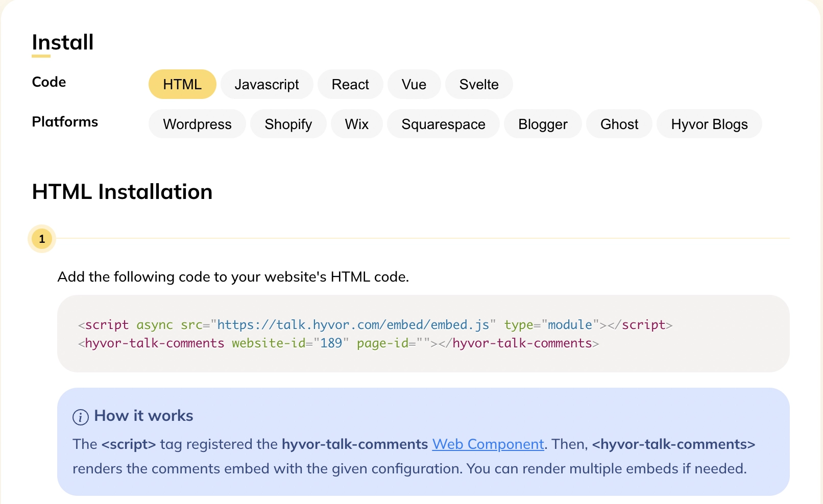Select the Ghost platform option
The image size is (823, 504).
[x=619, y=124]
